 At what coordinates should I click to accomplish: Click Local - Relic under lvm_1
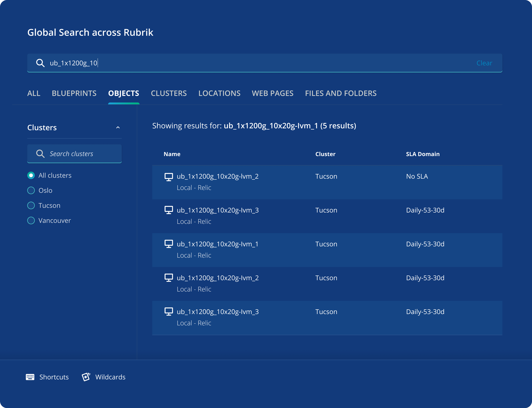[x=194, y=255]
